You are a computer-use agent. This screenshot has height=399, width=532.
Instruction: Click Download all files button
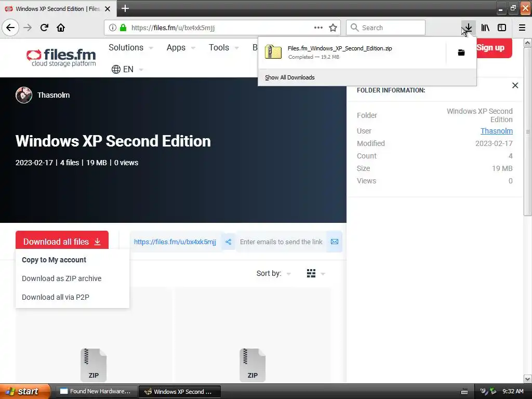pyautogui.click(x=62, y=241)
